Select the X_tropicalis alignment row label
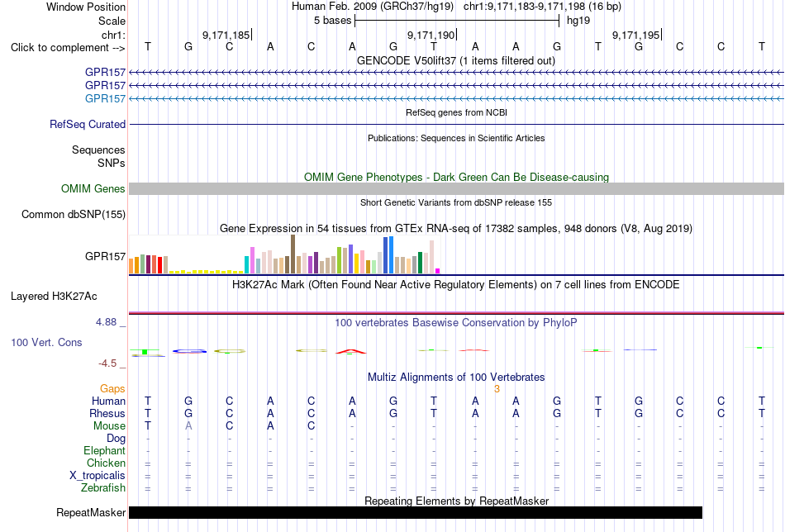Screen dimensions: 785x532 pos(98,476)
